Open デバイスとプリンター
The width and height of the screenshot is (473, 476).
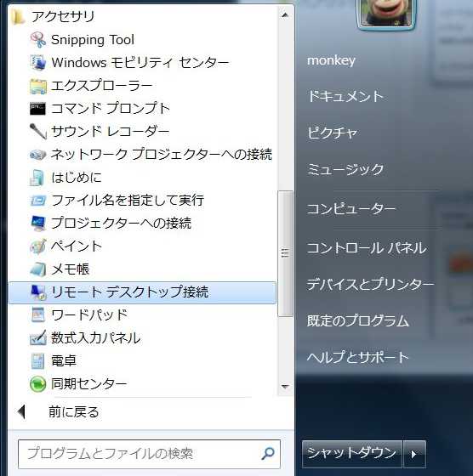370,285
